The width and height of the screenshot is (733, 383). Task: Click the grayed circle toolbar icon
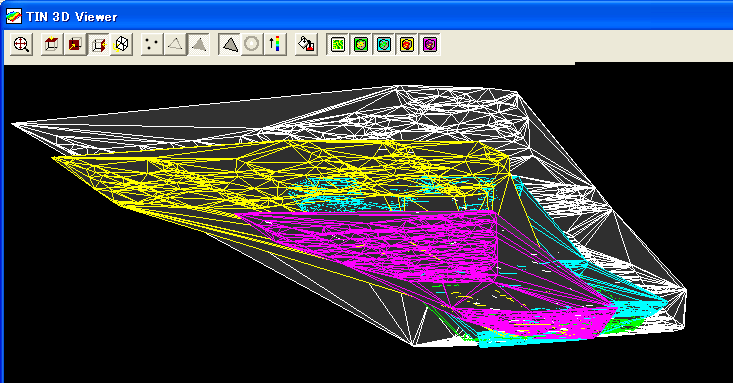(252, 44)
